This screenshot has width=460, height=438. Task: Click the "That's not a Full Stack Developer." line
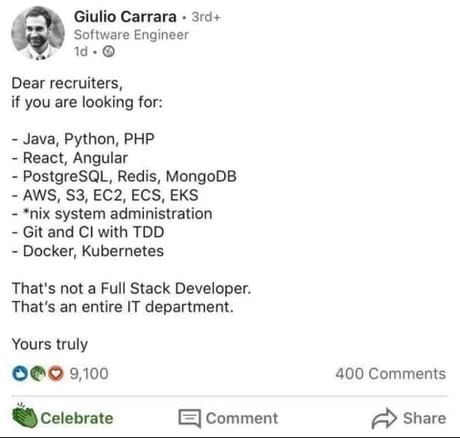[131, 288]
